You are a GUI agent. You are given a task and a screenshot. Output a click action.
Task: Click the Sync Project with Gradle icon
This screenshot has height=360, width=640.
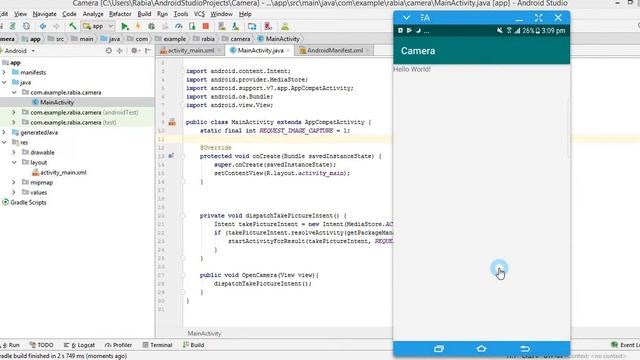pyautogui.click(x=13, y=26)
